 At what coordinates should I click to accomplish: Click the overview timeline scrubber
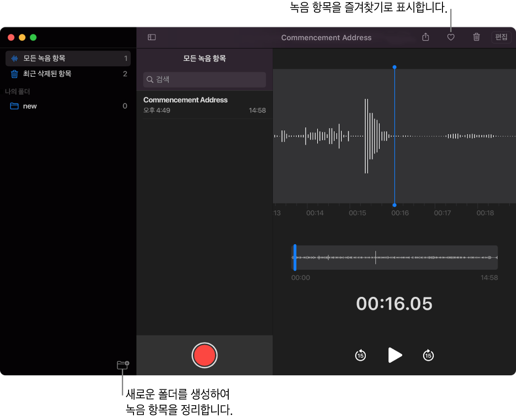click(x=394, y=258)
